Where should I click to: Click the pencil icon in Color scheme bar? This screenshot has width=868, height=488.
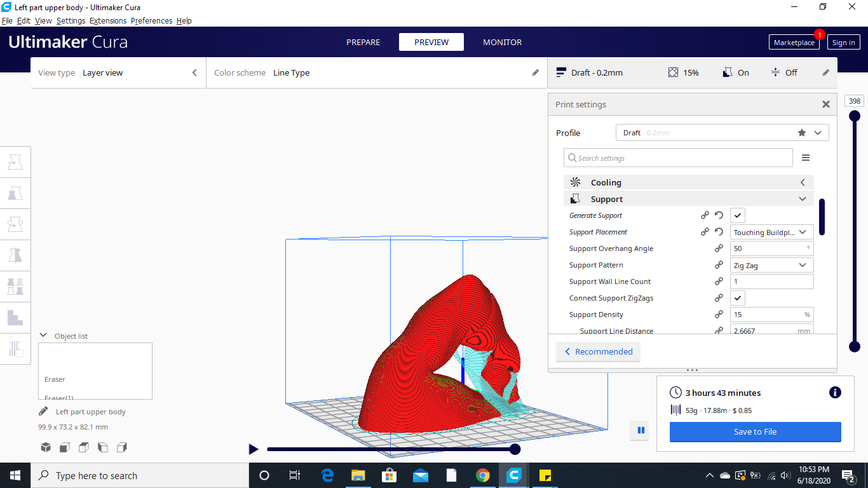pyautogui.click(x=536, y=72)
